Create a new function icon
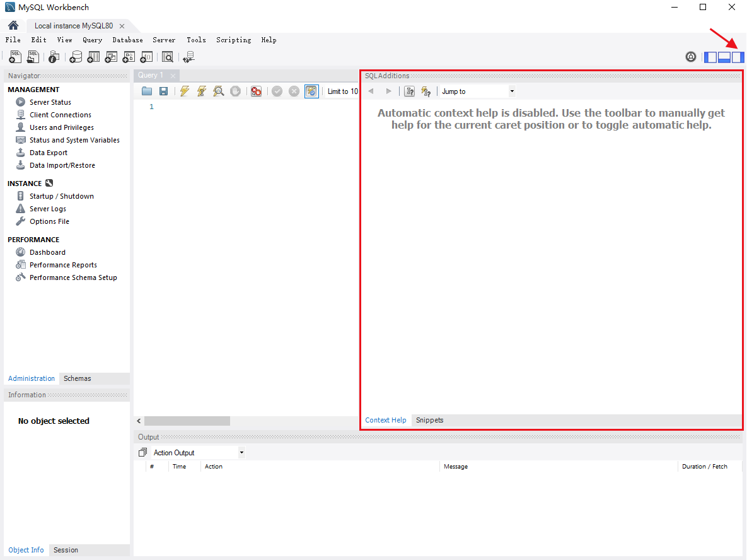This screenshot has width=747, height=560. (146, 57)
